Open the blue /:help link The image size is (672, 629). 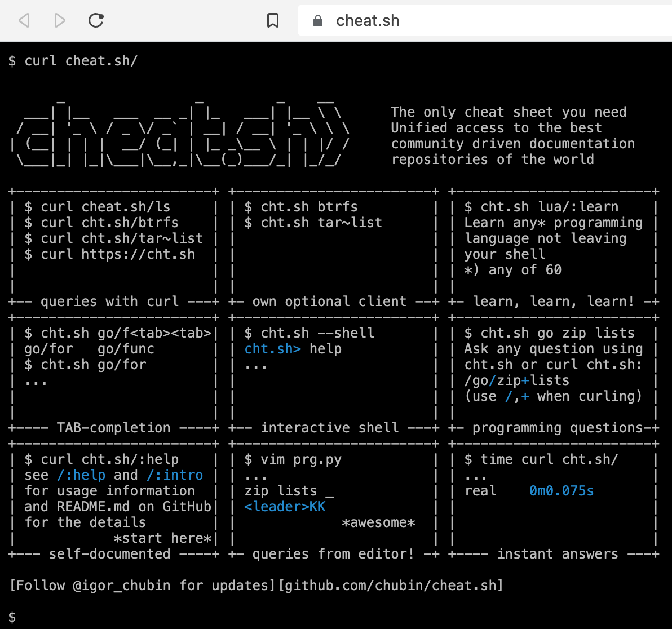pyautogui.click(x=81, y=475)
